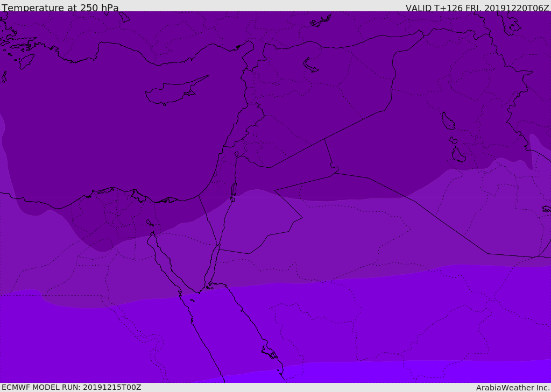Click the open Red Sea water between the coasts
This screenshot has width=551, height=392.
(226, 333)
